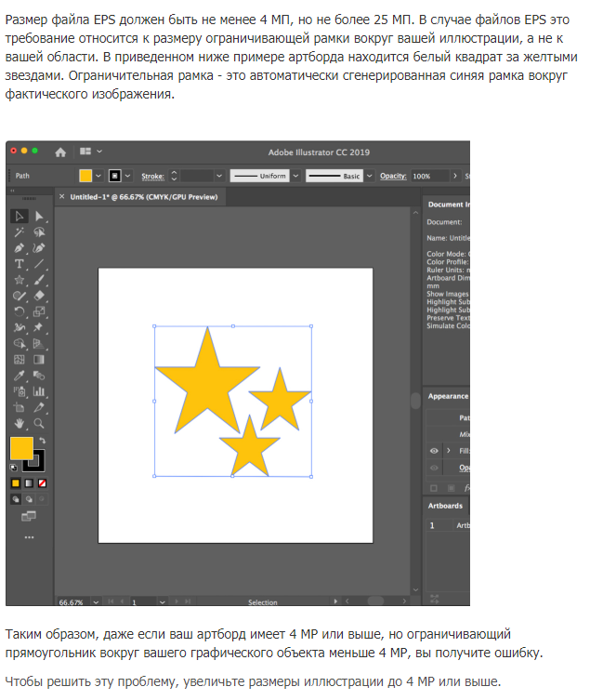Enable Draw Normal mode
This screenshot has height=700, width=590.
click(16, 499)
